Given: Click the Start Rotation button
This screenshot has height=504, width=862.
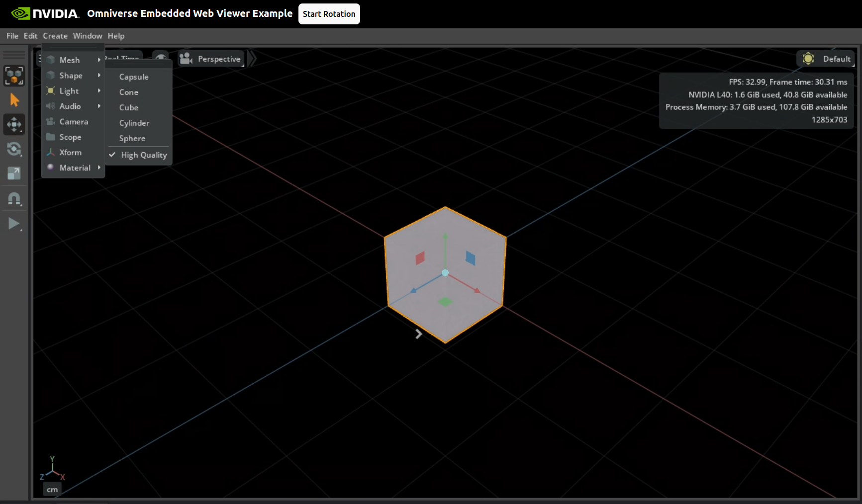Looking at the screenshot, I should click(x=329, y=14).
